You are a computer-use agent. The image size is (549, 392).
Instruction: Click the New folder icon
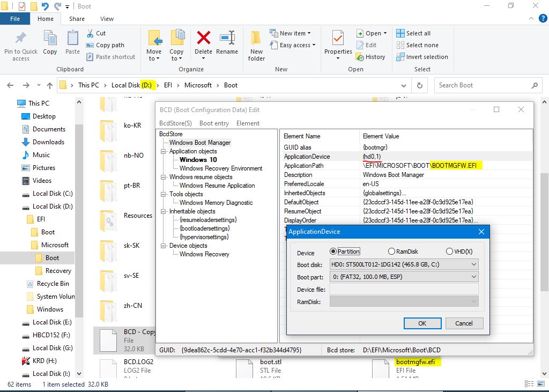coord(256,39)
